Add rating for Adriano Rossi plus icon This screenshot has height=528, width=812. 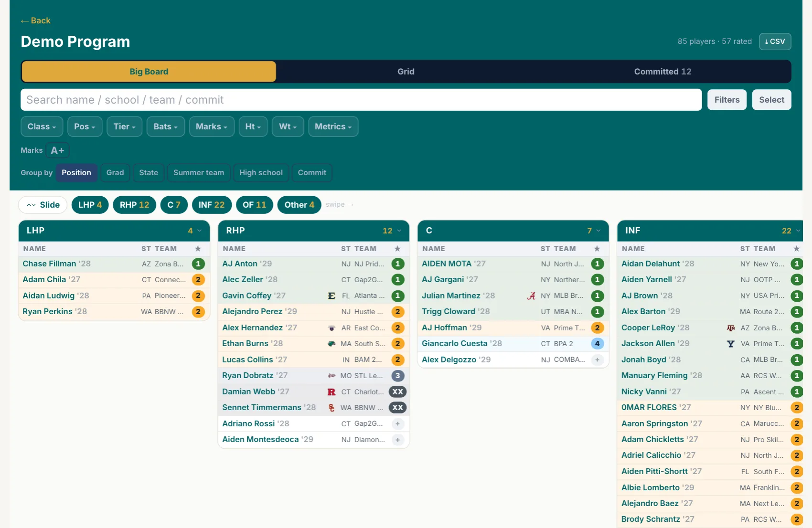coord(398,424)
